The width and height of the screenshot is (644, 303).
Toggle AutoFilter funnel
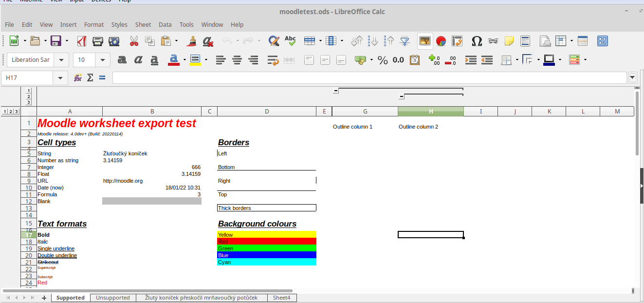tap(405, 41)
